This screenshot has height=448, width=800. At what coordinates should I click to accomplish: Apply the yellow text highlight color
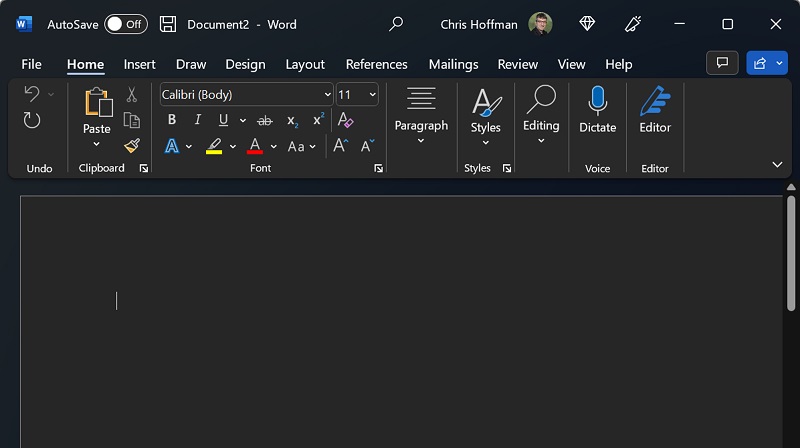[x=214, y=146]
